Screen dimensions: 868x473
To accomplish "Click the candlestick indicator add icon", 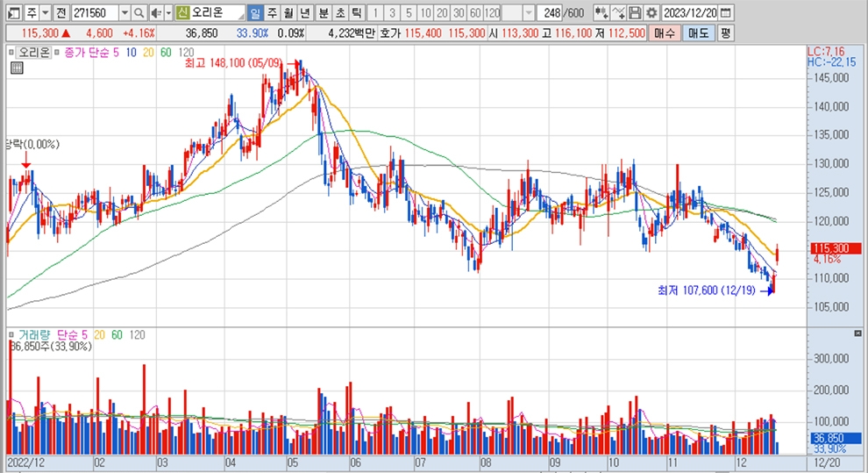I will click(x=601, y=13).
